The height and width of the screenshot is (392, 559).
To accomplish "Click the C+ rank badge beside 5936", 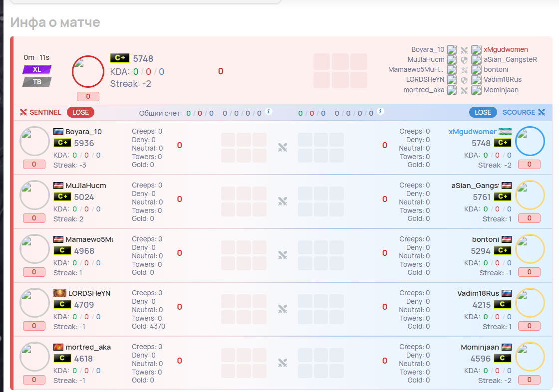I will [62, 143].
